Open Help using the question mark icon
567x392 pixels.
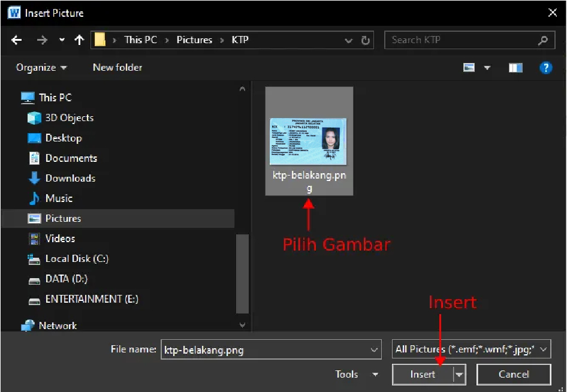pyautogui.click(x=546, y=68)
